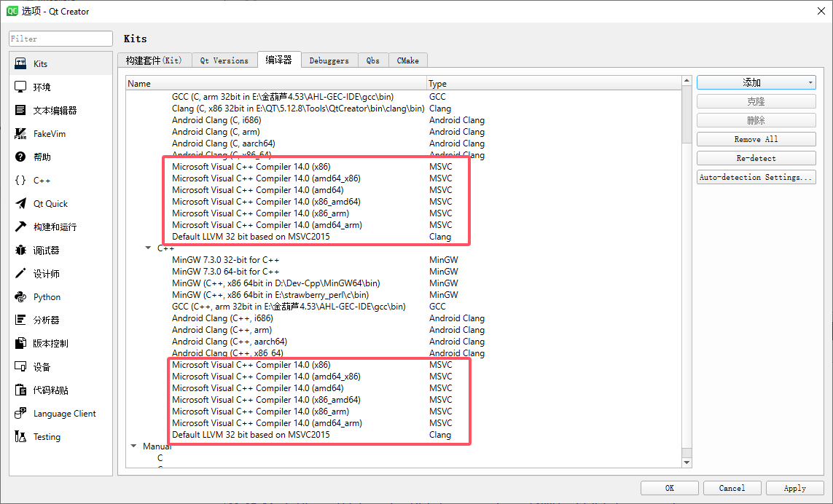Viewport: 833px width, 504px height.
Task: Select the Kits wrench icon in sidebar
Action: [20, 64]
